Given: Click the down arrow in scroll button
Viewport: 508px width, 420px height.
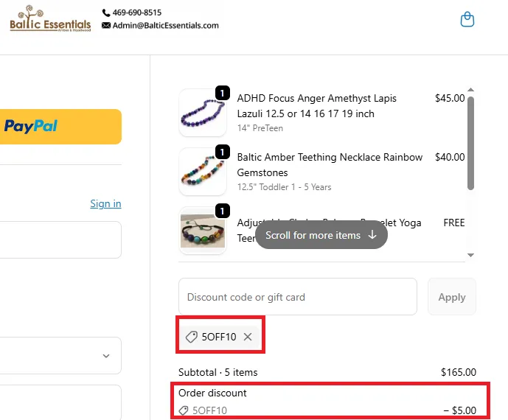Looking at the screenshot, I should 372,235.
